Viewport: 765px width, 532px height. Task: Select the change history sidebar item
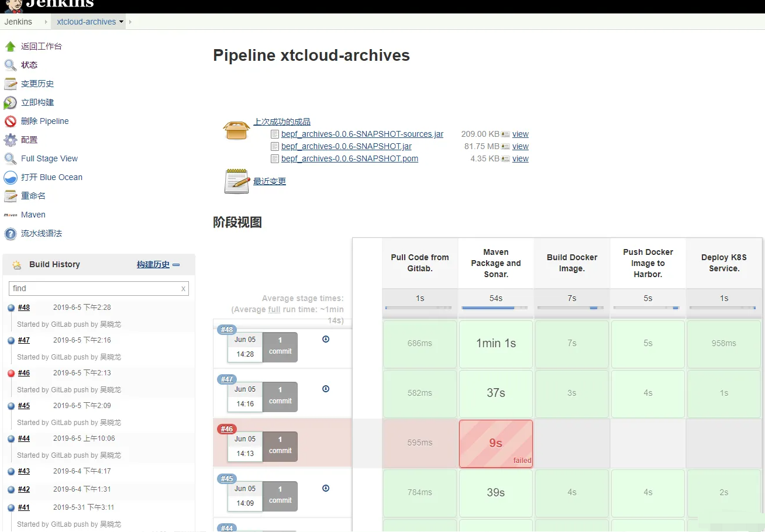pyautogui.click(x=37, y=84)
